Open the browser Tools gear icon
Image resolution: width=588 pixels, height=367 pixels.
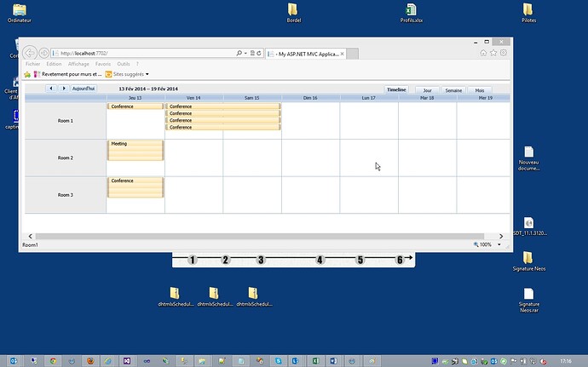pos(504,53)
